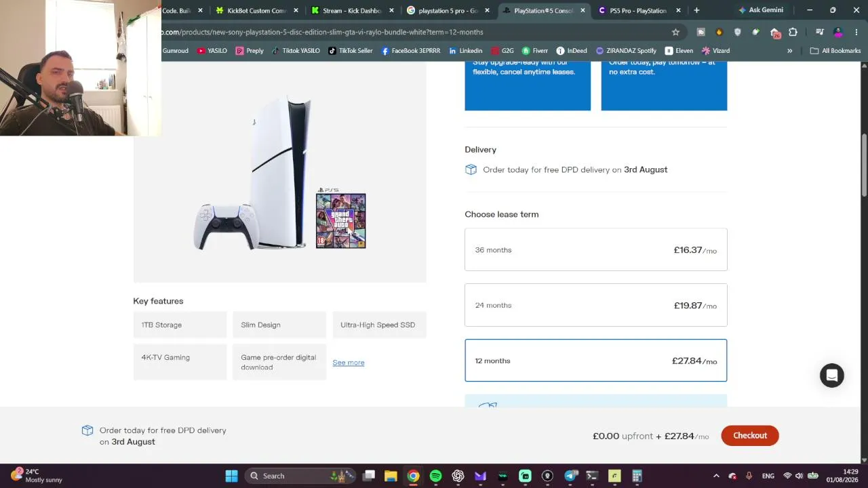Click the house extension with badge 26
Viewport: 868px width, 488px height.
(x=775, y=33)
